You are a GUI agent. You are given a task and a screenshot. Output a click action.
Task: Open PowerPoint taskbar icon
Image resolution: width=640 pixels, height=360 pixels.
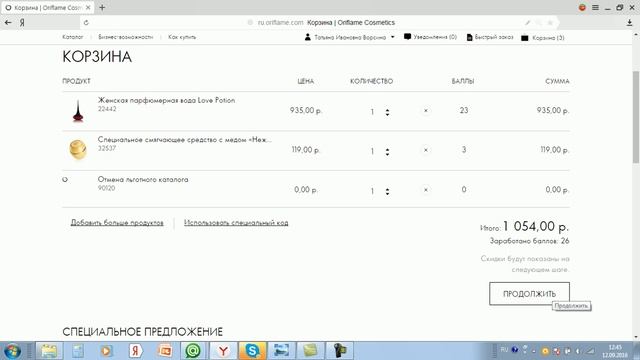pos(165,351)
